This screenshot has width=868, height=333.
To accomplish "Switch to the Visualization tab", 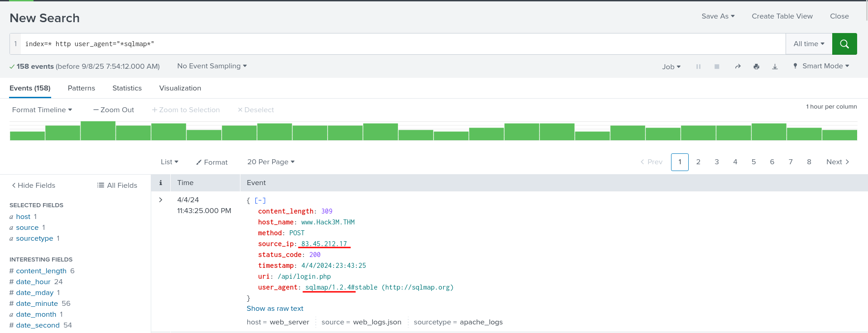I will pos(180,88).
